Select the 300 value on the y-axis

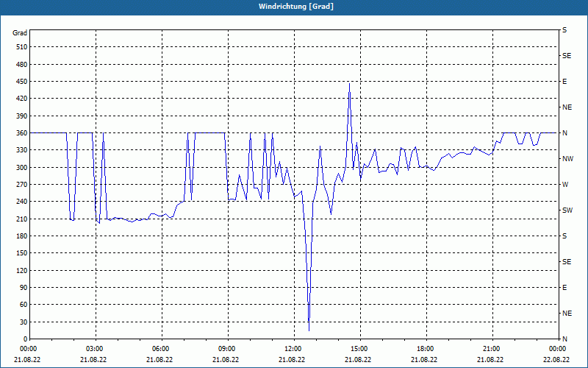(22, 168)
